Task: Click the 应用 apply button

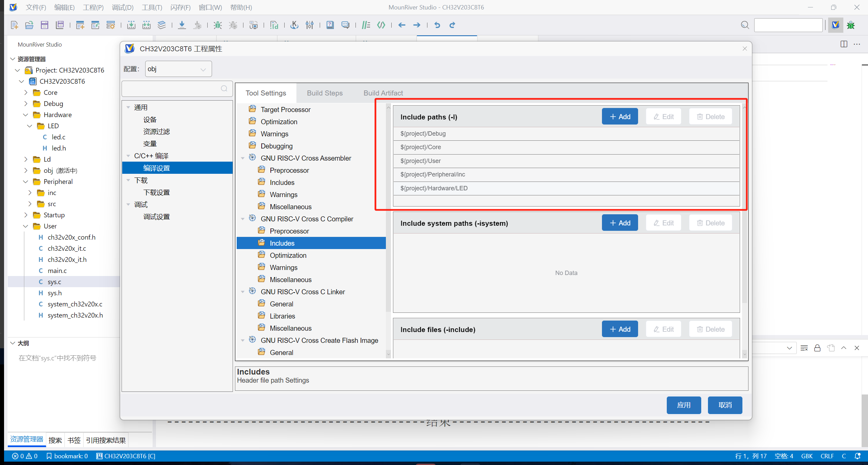Action: 684,405
